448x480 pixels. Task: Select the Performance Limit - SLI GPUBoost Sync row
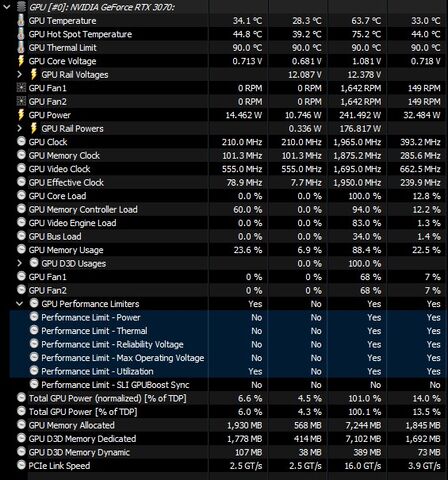(228, 385)
